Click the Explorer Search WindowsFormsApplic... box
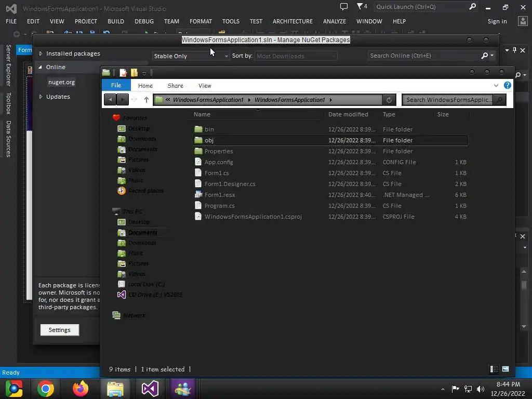Viewport: 532px width, 399px height. coord(448,100)
